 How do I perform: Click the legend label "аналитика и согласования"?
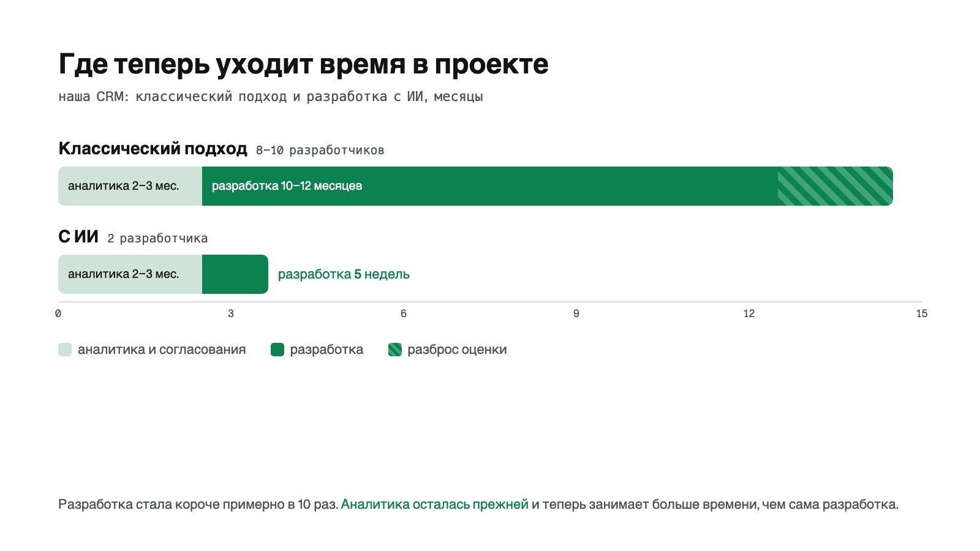tap(162, 350)
